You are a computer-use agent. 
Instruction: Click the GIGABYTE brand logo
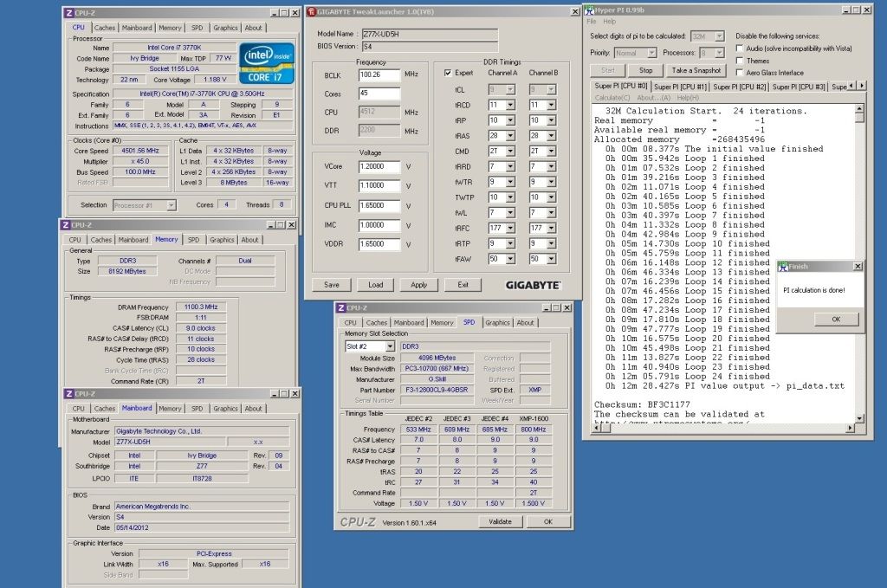tap(533, 285)
